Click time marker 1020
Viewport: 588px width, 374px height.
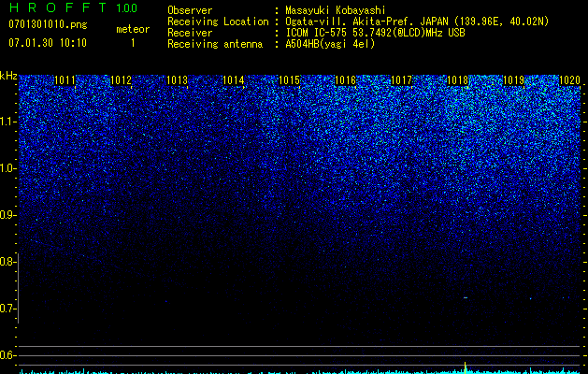click(569, 80)
